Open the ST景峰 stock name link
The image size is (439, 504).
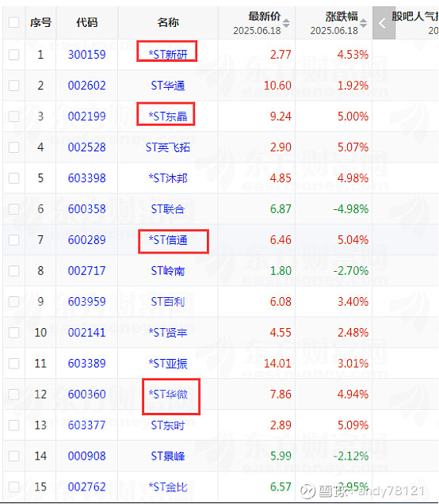tap(168, 456)
